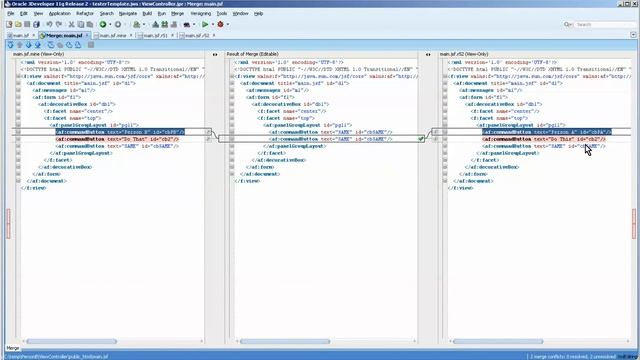Select the Merge tab under the editor
This screenshot has height=360, width=640.
coord(13,348)
